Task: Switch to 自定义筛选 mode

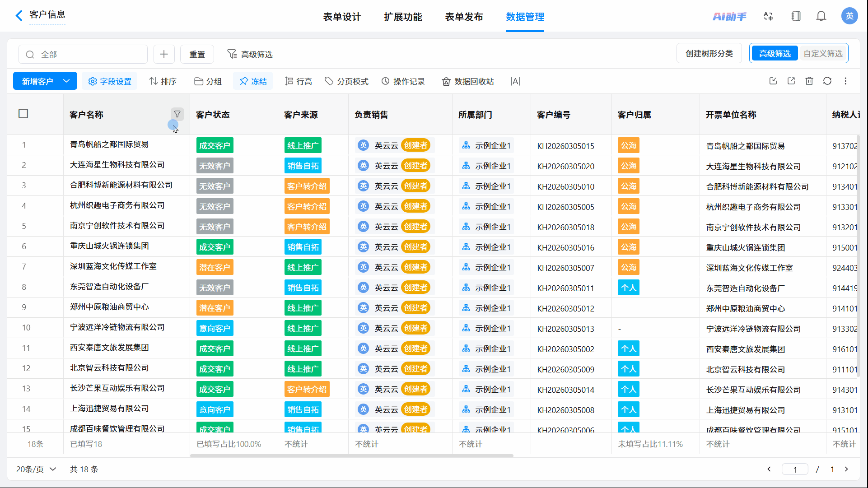Action: (823, 54)
